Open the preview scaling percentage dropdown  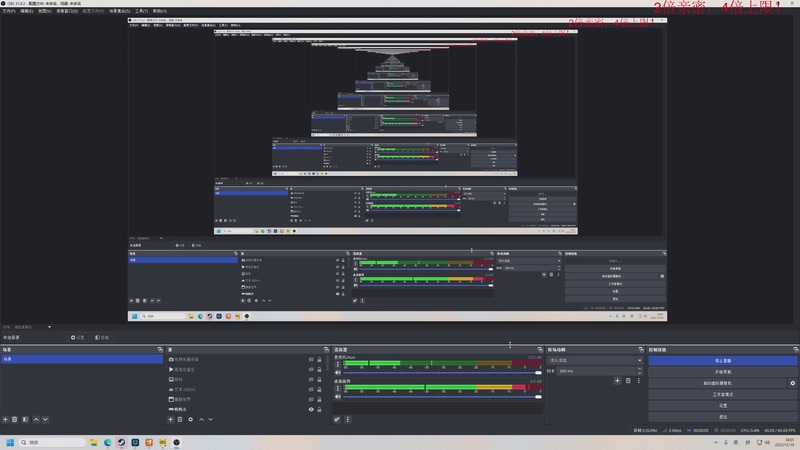(49, 327)
